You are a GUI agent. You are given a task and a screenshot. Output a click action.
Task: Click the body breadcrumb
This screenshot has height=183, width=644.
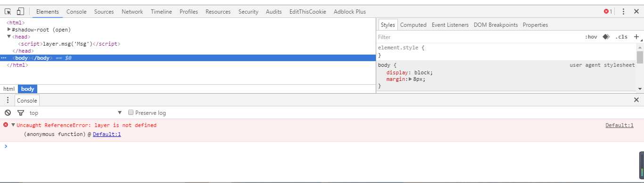click(x=28, y=89)
